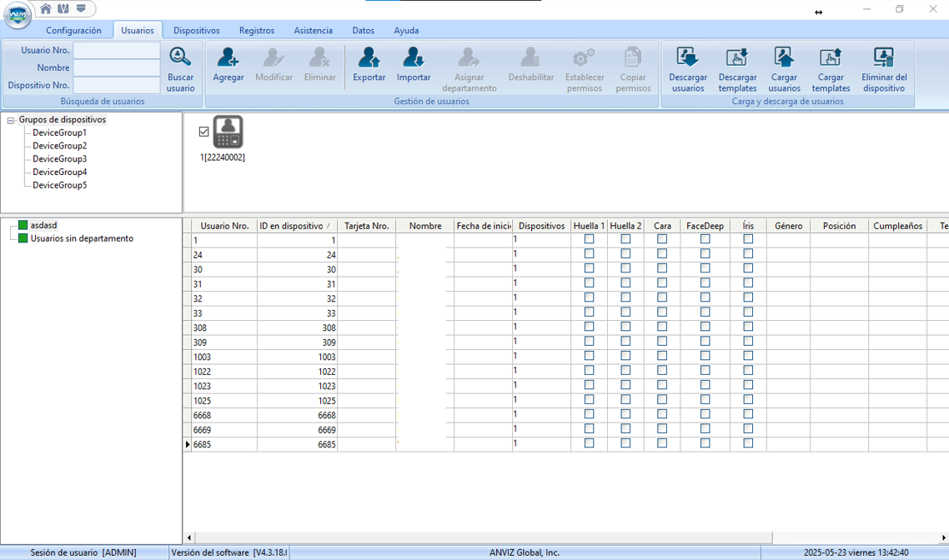Click the Modificar user icon
The width and height of the screenshot is (949, 560).
(274, 57)
